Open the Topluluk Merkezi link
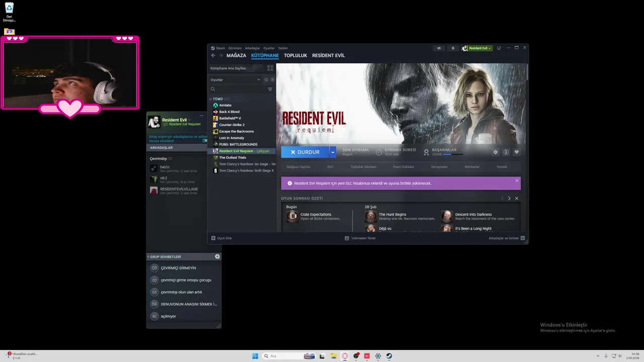The width and height of the screenshot is (644, 362). pos(363,166)
